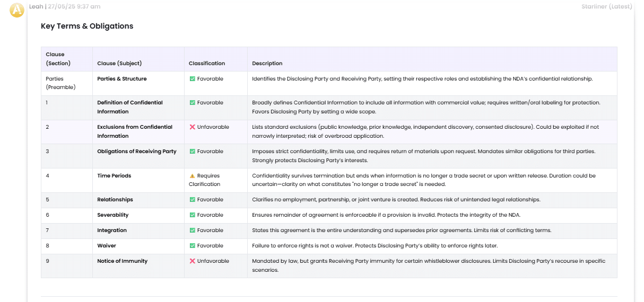Image resolution: width=644 pixels, height=302 pixels.
Task: Click description starting 'Mandated by law'
Action: pos(429,265)
